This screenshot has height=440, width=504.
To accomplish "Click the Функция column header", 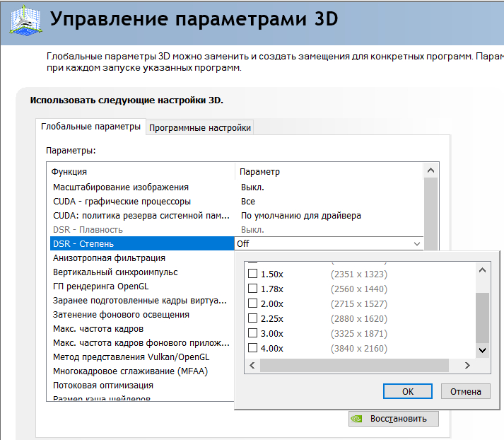I will coord(141,171).
